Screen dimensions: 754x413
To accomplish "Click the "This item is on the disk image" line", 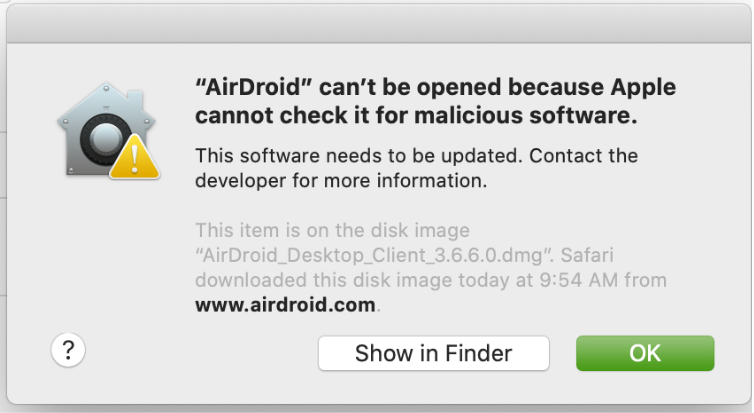I will 332,231.
